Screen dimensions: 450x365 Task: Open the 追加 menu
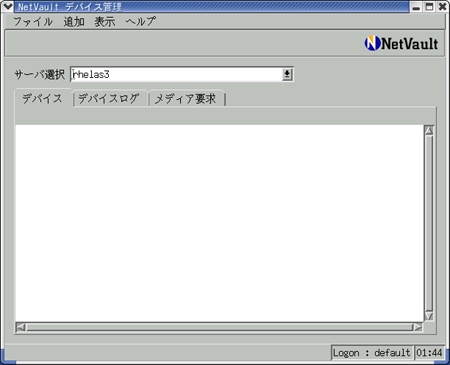click(74, 22)
